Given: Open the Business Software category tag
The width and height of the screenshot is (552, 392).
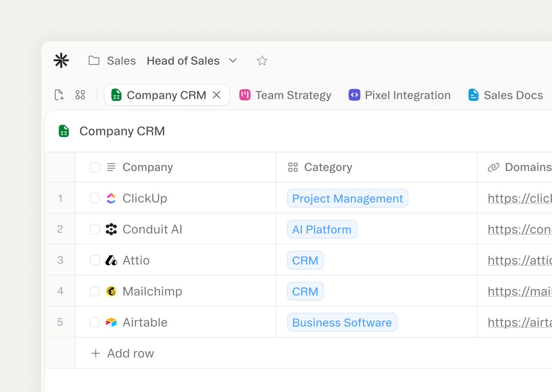Looking at the screenshot, I should (x=342, y=322).
